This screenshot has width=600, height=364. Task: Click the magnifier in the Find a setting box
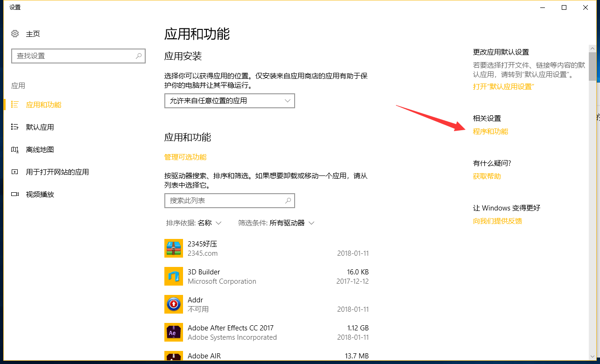pyautogui.click(x=139, y=56)
